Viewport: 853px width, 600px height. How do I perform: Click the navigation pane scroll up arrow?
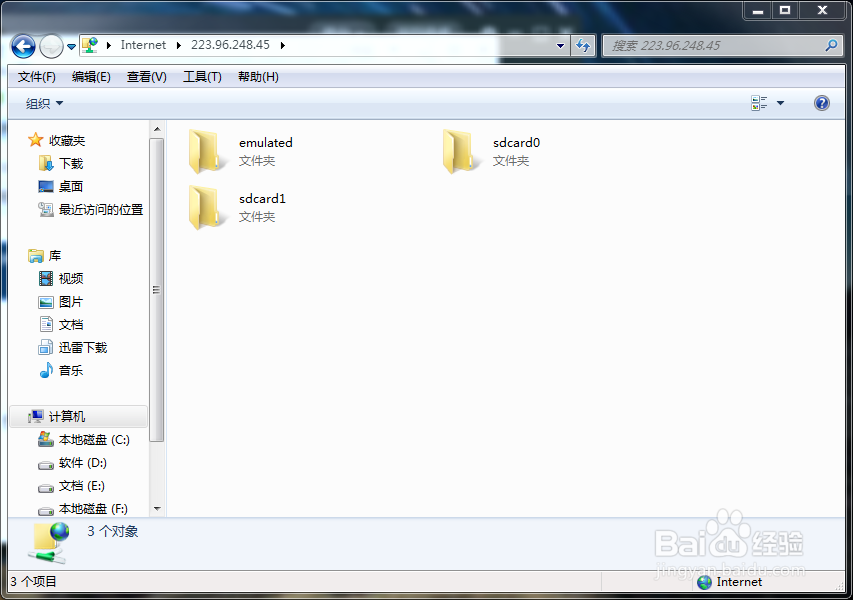coord(157,129)
